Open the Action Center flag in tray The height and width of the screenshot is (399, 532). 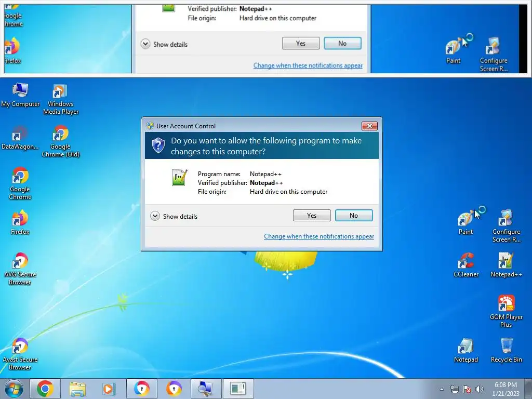[467, 389]
